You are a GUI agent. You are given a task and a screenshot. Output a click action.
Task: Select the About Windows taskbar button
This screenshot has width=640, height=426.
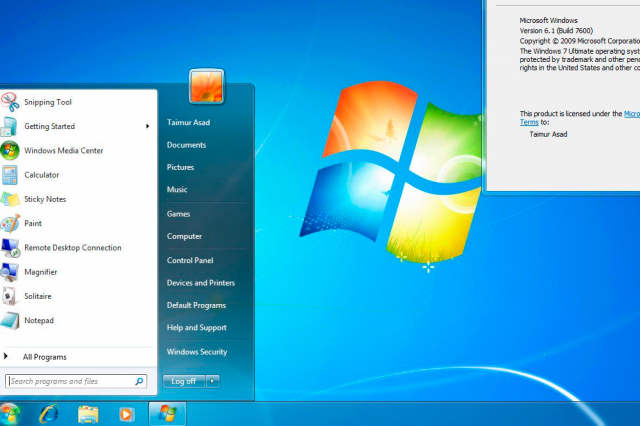tap(167, 414)
